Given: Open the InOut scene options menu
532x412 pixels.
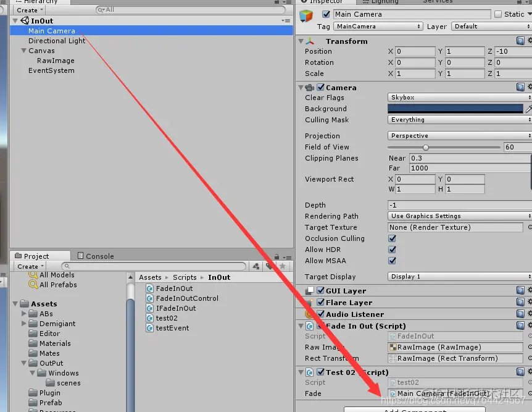Looking at the screenshot, I should [286, 21].
